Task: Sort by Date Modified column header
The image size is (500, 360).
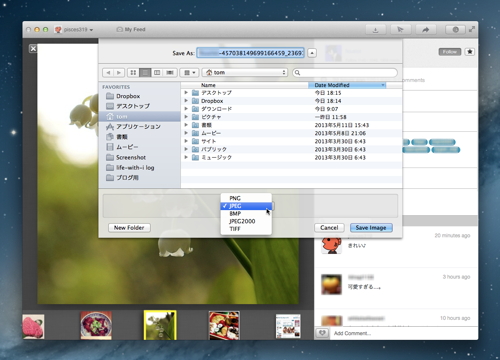Action: (x=347, y=85)
